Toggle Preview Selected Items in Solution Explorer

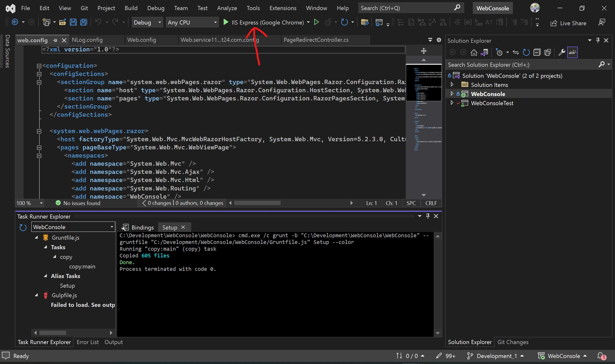[572, 52]
